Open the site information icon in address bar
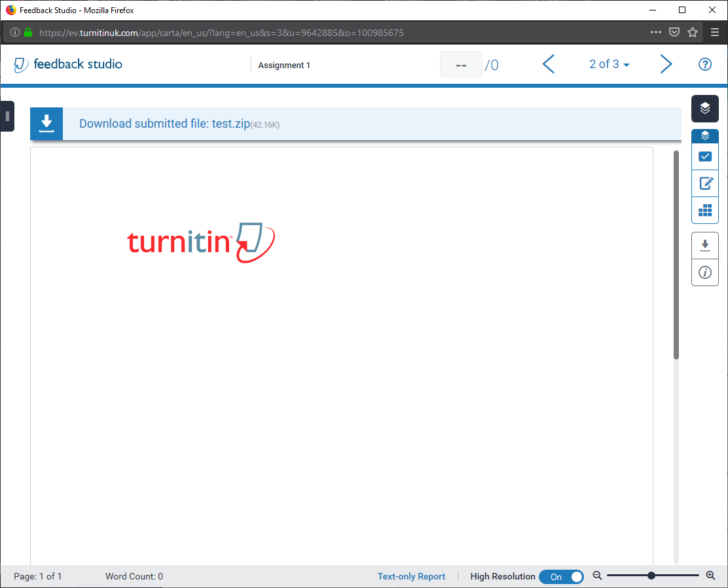This screenshot has width=728, height=588. 15,33
